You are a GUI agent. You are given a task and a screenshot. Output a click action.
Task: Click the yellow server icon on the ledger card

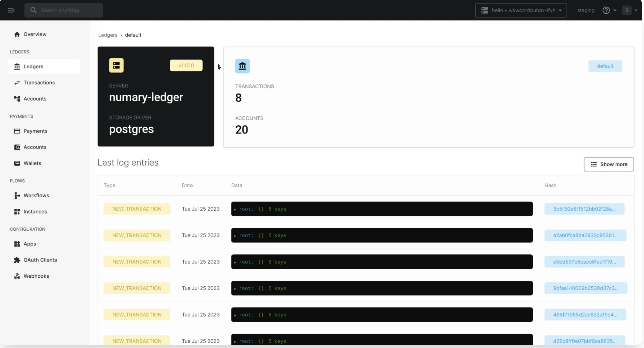[116, 65]
